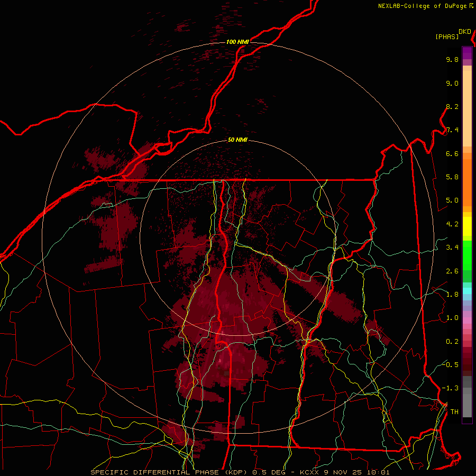Click the 9.8 legend value
The image size is (476, 476).
452,59
